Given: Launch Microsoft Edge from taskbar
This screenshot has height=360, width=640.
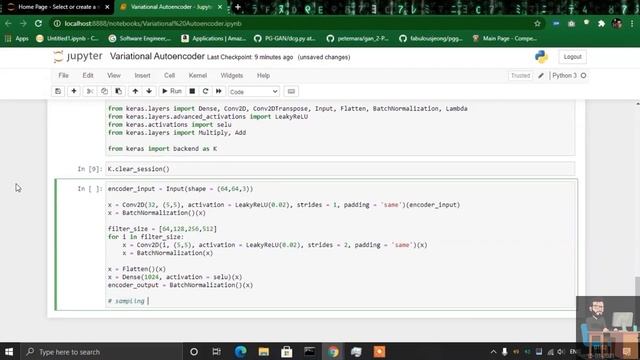Looking at the screenshot, I should tap(240, 351).
